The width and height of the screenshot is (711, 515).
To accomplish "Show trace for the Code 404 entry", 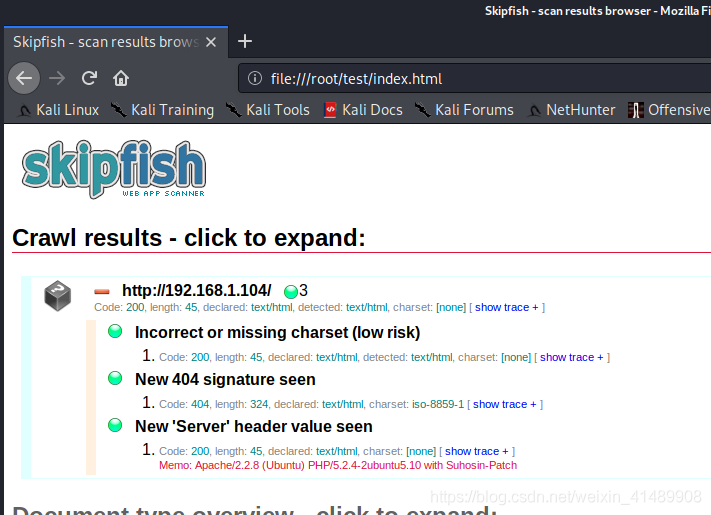I will coord(505,404).
